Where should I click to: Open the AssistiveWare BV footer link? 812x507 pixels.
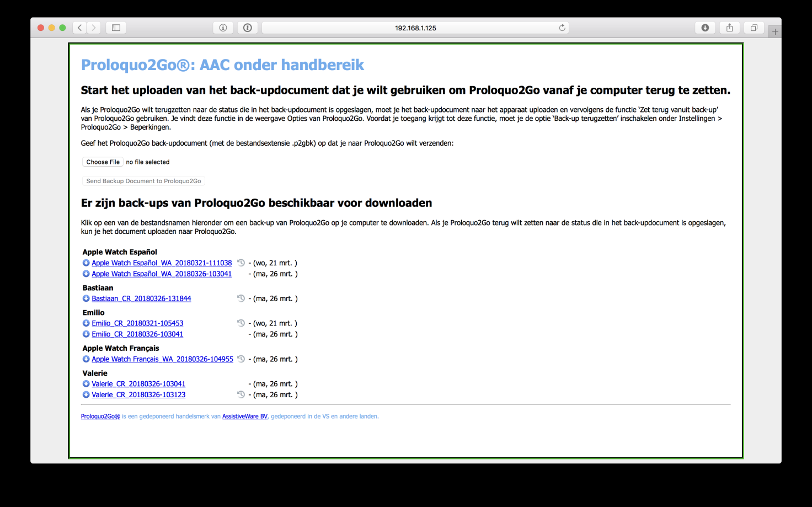coord(245,417)
